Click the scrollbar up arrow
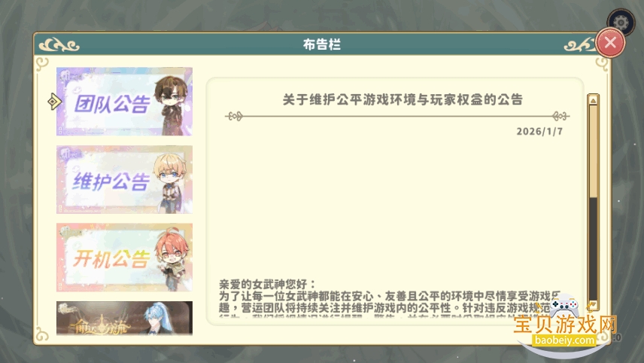The height and width of the screenshot is (363, 644). 593,100
